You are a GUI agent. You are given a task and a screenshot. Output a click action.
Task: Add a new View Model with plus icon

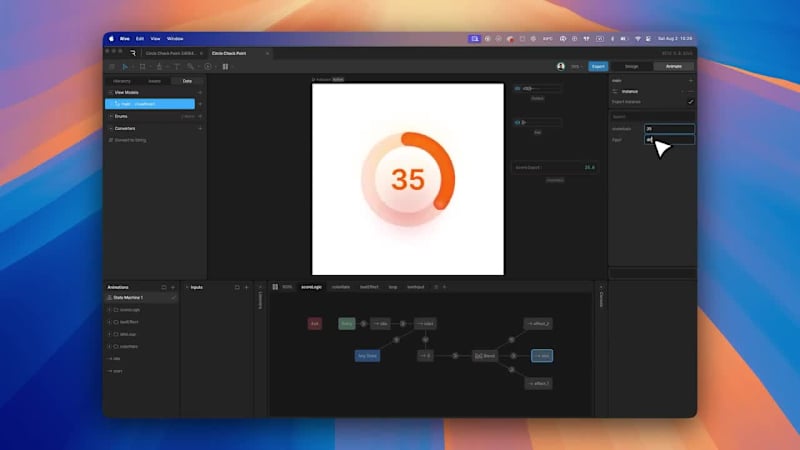[200, 92]
